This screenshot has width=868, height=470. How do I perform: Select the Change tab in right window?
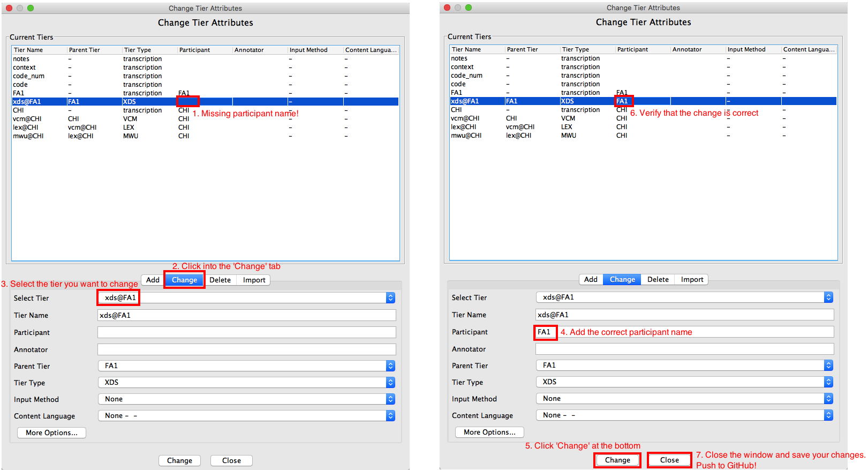click(622, 280)
